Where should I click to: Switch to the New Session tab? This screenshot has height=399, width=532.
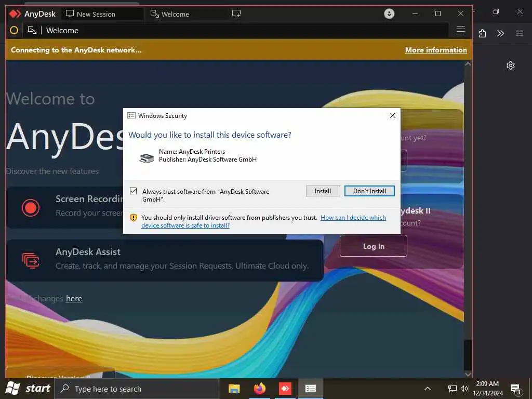[x=102, y=14]
